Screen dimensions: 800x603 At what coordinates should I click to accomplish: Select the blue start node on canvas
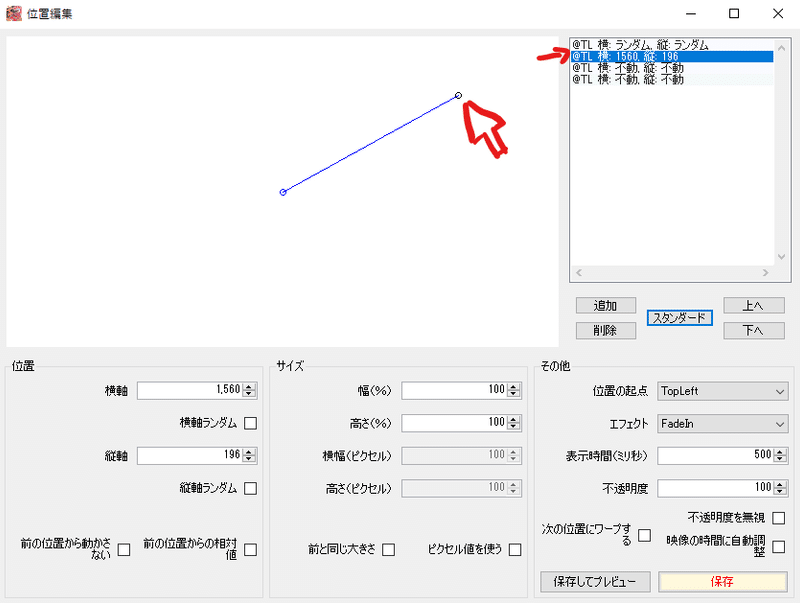coord(283,192)
